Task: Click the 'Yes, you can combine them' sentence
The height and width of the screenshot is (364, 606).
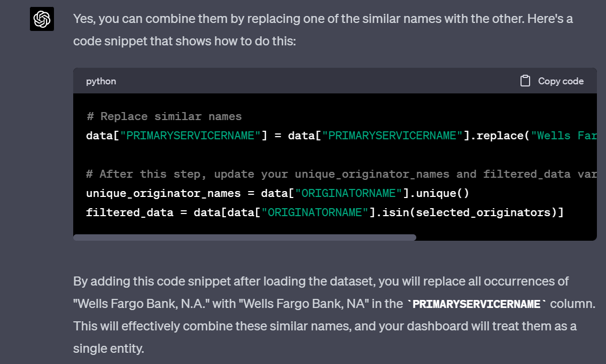Action: pyautogui.click(x=323, y=30)
